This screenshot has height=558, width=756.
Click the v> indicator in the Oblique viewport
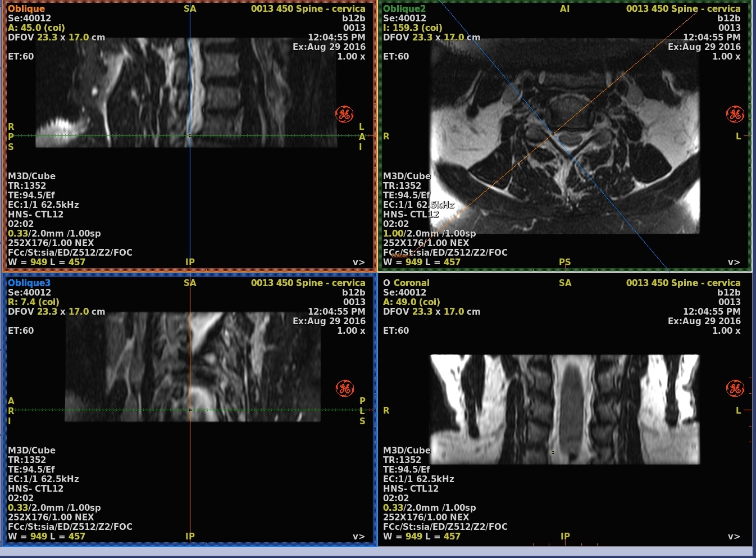click(358, 262)
